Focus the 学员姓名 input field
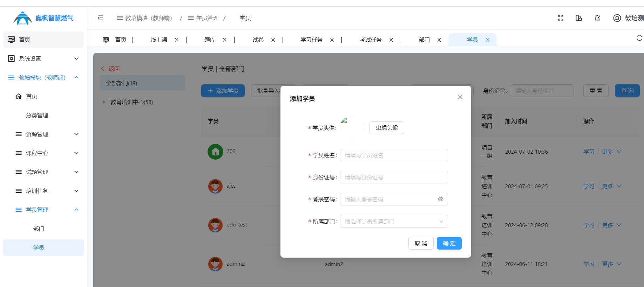 tap(394, 155)
